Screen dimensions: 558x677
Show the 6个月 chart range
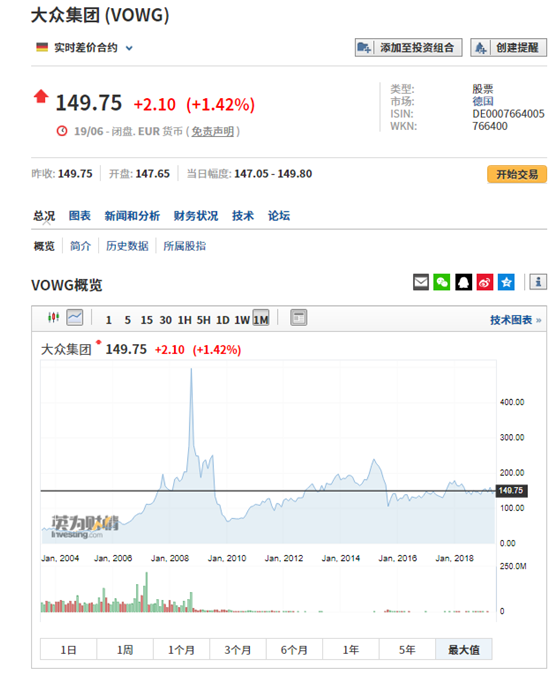(x=294, y=649)
